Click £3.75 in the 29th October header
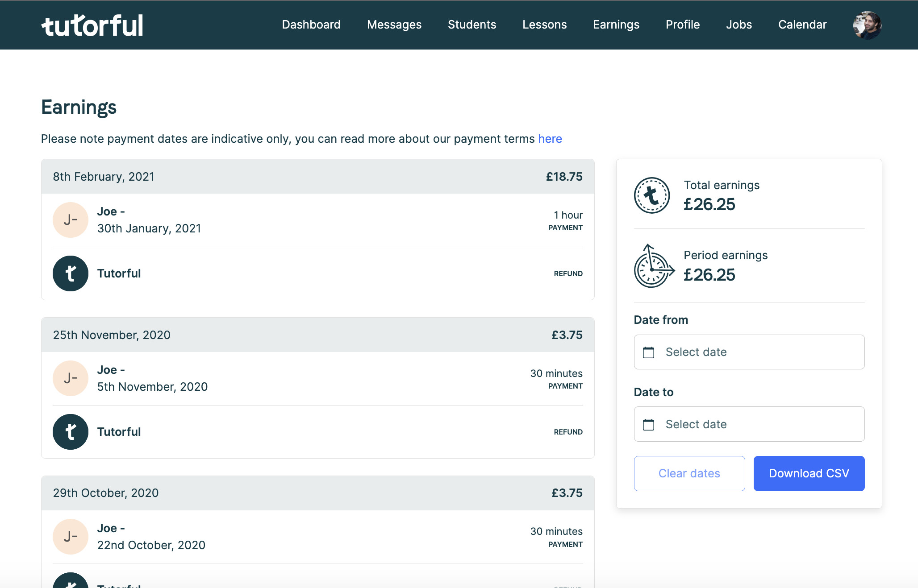Viewport: 918px width, 588px height. [567, 493]
